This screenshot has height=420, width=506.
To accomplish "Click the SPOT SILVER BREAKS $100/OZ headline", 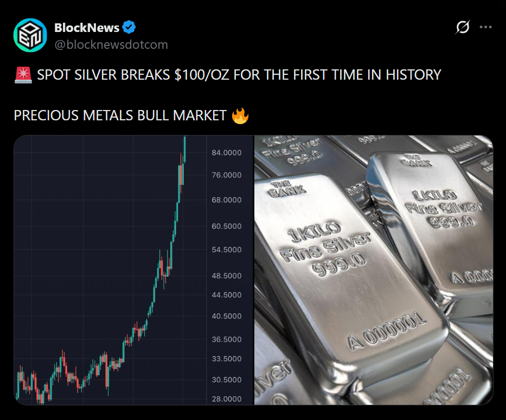I will (239, 74).
